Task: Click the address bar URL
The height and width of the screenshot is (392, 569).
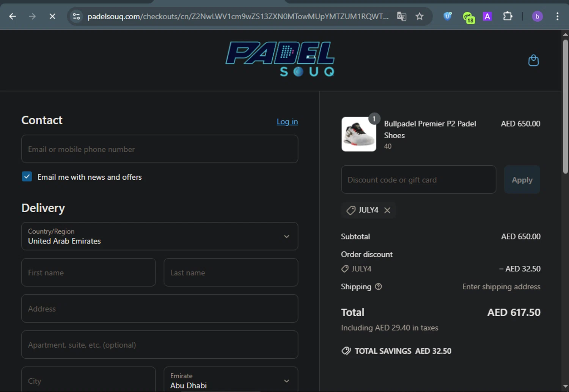Action: pos(238,16)
